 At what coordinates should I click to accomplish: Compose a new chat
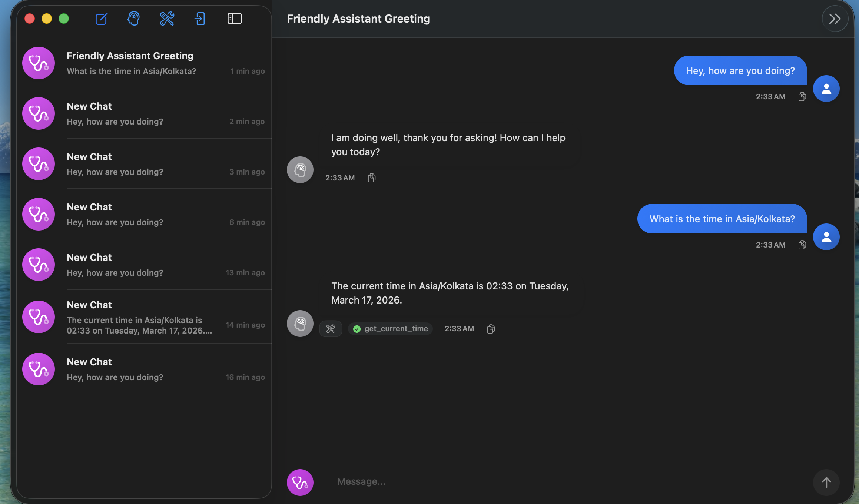[x=101, y=19]
